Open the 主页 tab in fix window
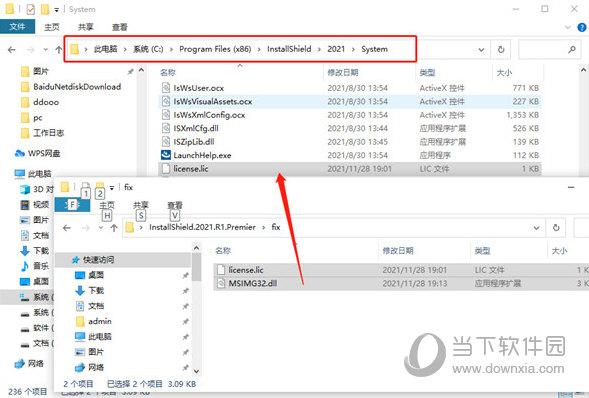The width and height of the screenshot is (589, 398). pos(107,205)
